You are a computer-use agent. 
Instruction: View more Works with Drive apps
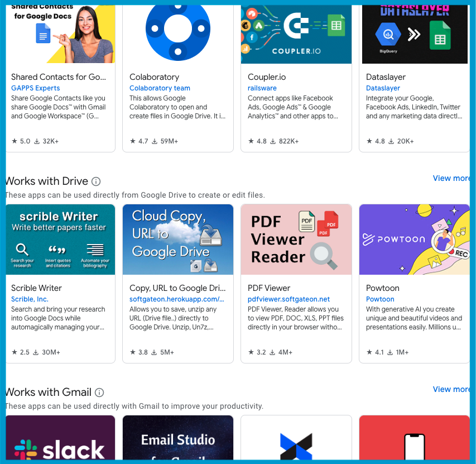click(x=451, y=178)
